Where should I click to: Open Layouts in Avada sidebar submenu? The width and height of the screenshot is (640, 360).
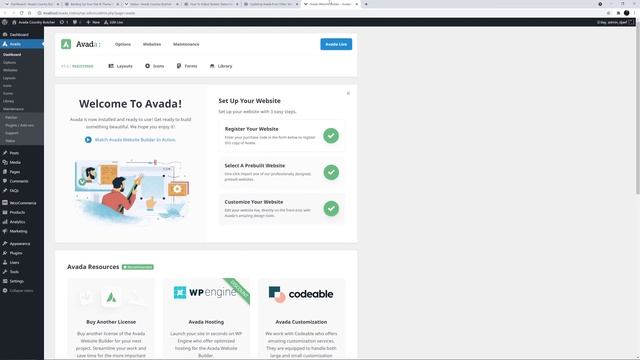click(x=9, y=78)
